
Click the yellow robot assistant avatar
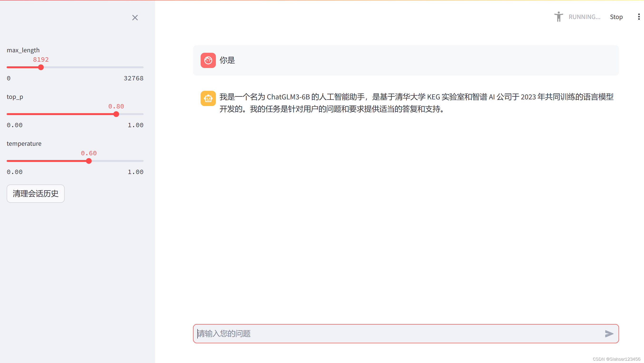(x=208, y=98)
